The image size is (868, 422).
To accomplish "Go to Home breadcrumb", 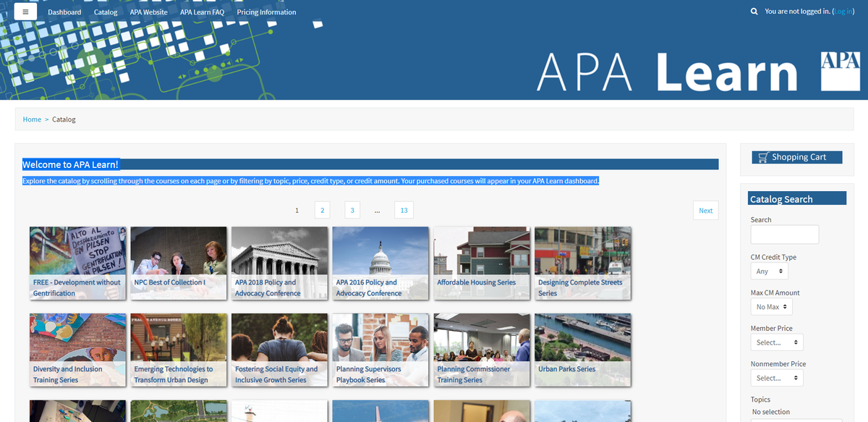I will pyautogui.click(x=32, y=119).
